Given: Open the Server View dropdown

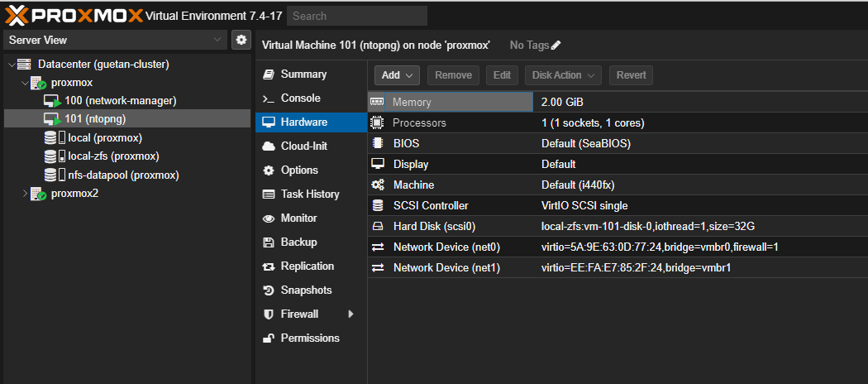Looking at the screenshot, I should [114, 40].
